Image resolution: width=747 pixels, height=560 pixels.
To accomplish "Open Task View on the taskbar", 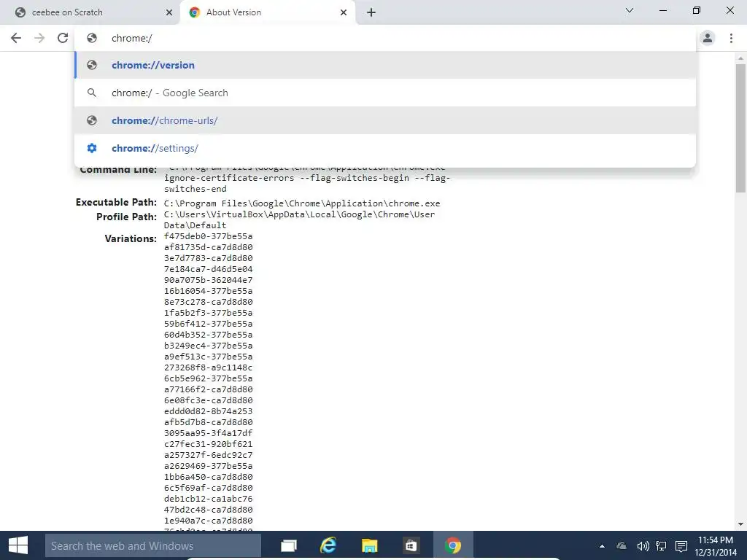I will tap(289, 545).
